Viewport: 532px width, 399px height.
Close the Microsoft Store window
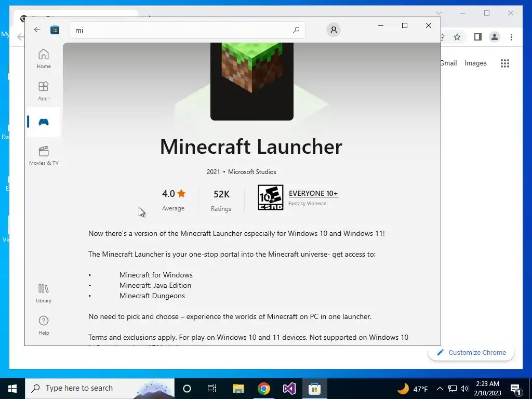[x=429, y=25]
